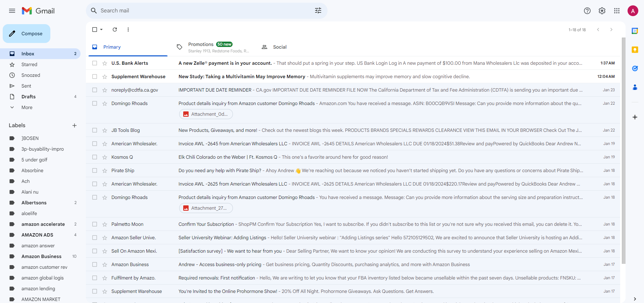Viewport: 644px width, 303px height.
Task: Select the JB Tools Blog email checkbox
Action: tap(95, 130)
